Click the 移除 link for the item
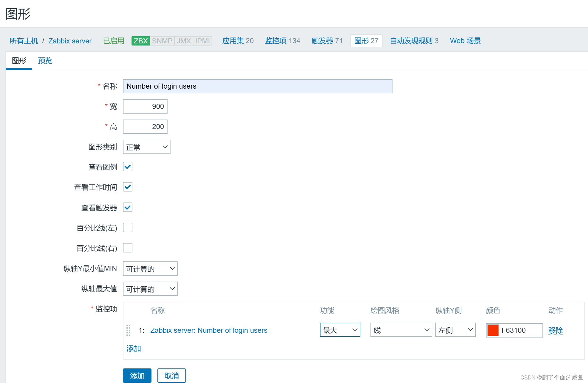 point(555,330)
